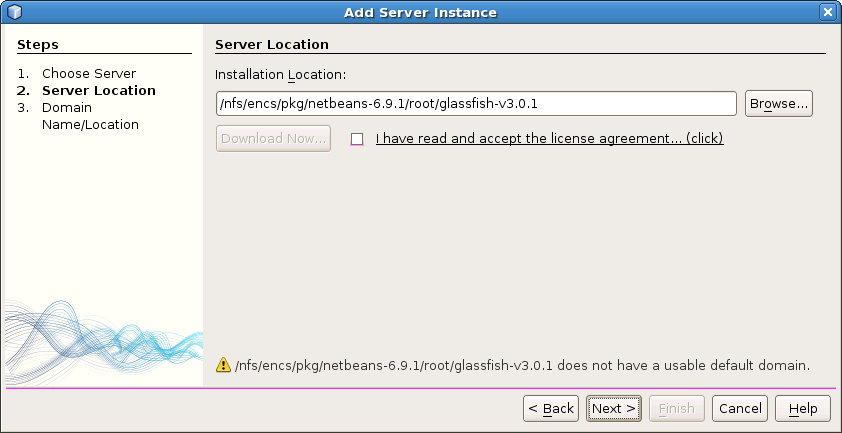Open Help for this wizard
The image size is (842, 433).
click(803, 409)
